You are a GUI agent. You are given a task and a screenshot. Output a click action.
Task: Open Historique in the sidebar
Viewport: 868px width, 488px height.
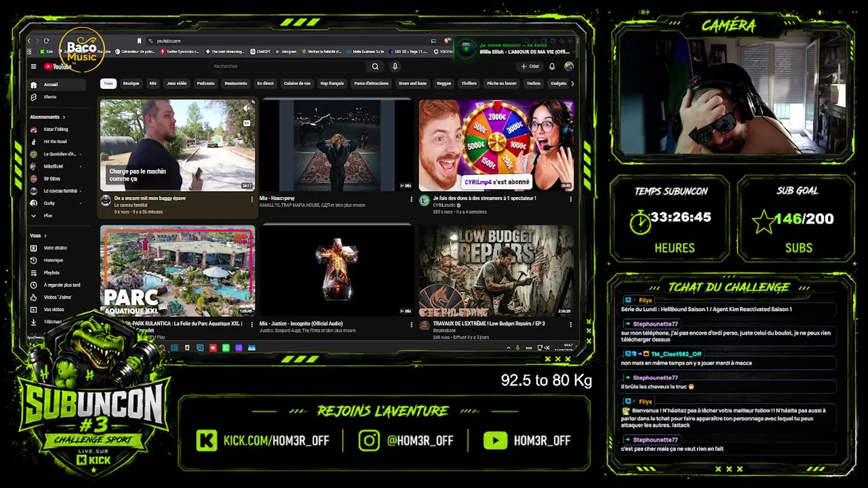click(x=57, y=260)
